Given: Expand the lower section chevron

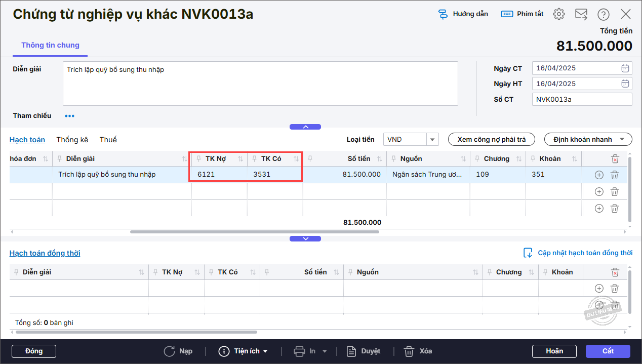Looking at the screenshot, I should click(305, 238).
